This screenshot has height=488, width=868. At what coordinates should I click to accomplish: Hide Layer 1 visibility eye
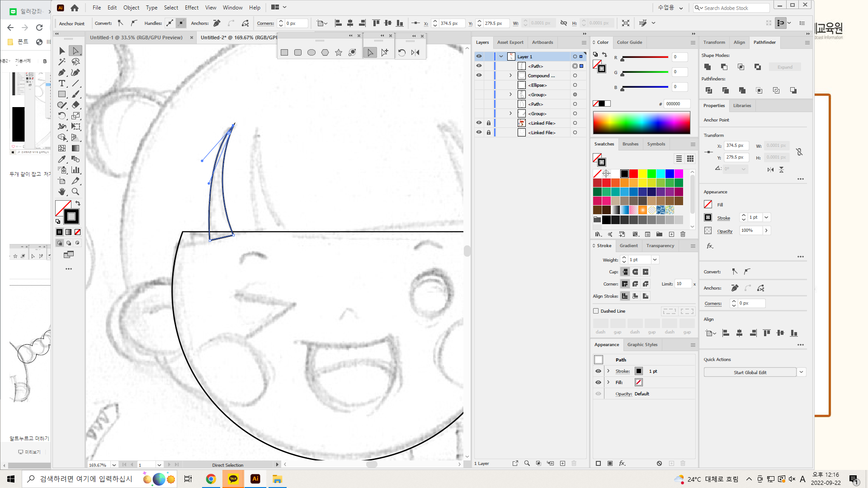479,56
